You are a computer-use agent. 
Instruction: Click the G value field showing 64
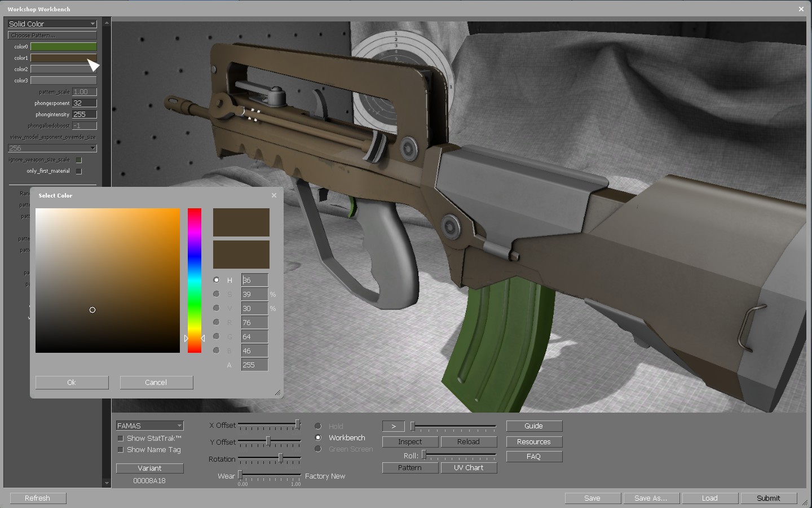pyautogui.click(x=255, y=336)
